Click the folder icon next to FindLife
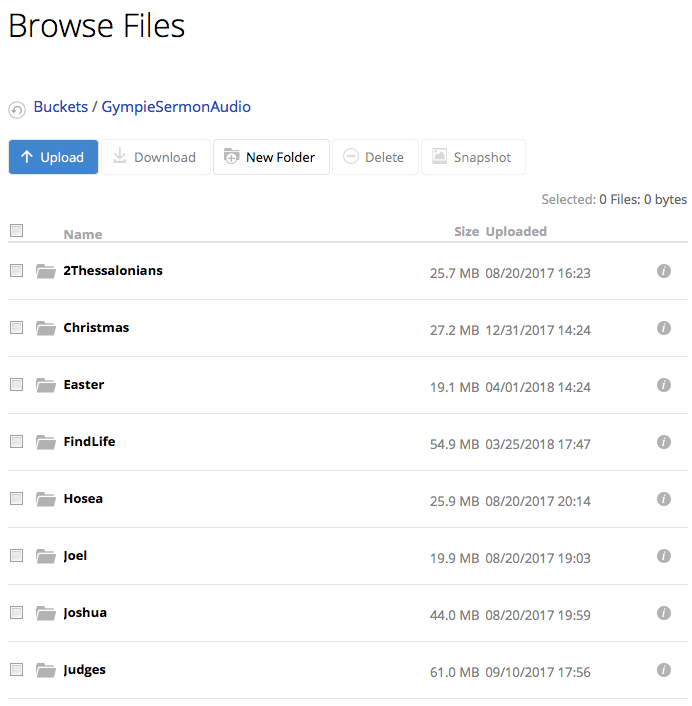This screenshot has width=692, height=706. pos(46,442)
